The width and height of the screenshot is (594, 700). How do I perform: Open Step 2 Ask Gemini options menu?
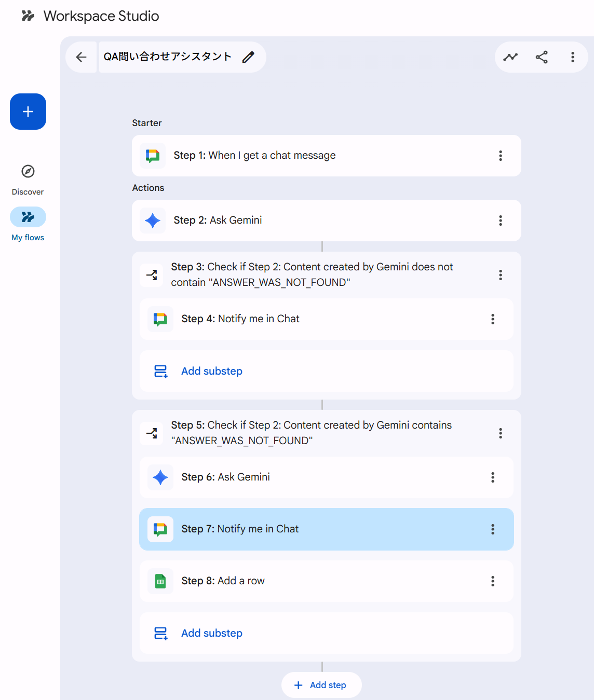pyautogui.click(x=501, y=221)
